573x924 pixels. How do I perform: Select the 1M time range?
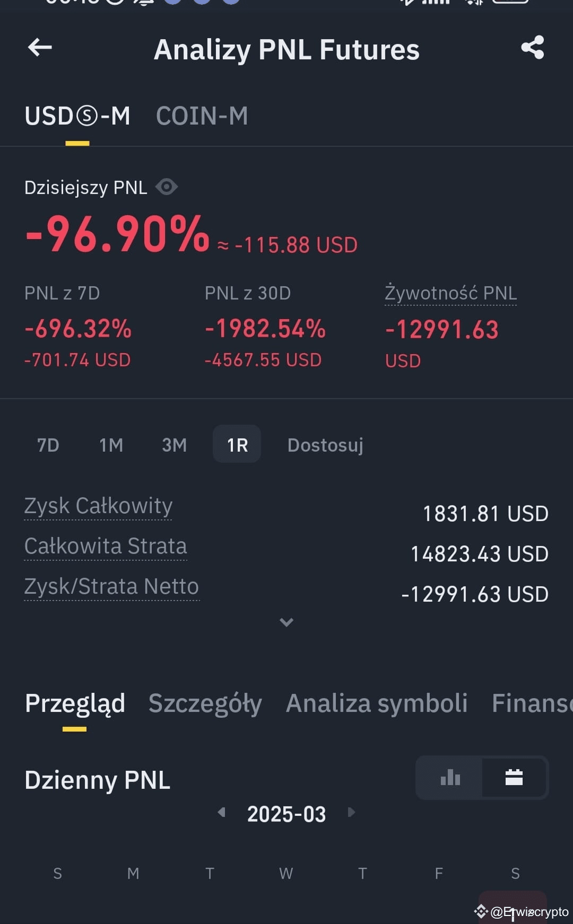tap(111, 445)
